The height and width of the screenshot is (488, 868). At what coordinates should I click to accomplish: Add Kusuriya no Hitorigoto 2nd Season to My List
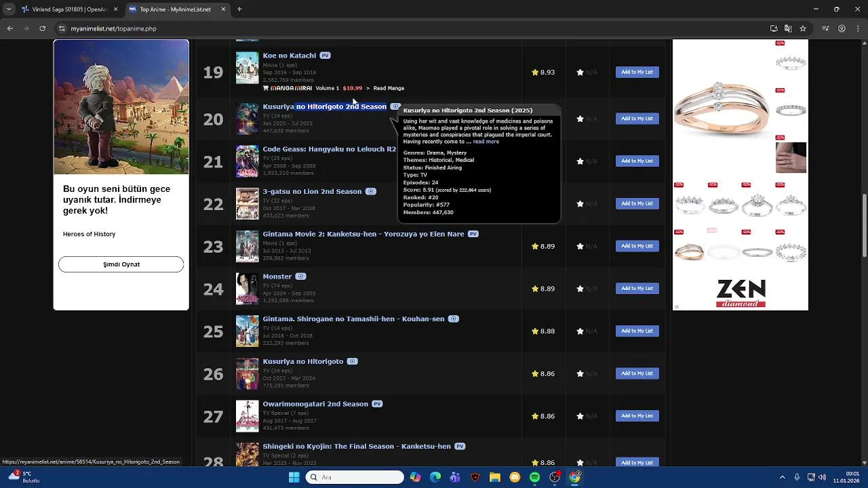point(637,119)
